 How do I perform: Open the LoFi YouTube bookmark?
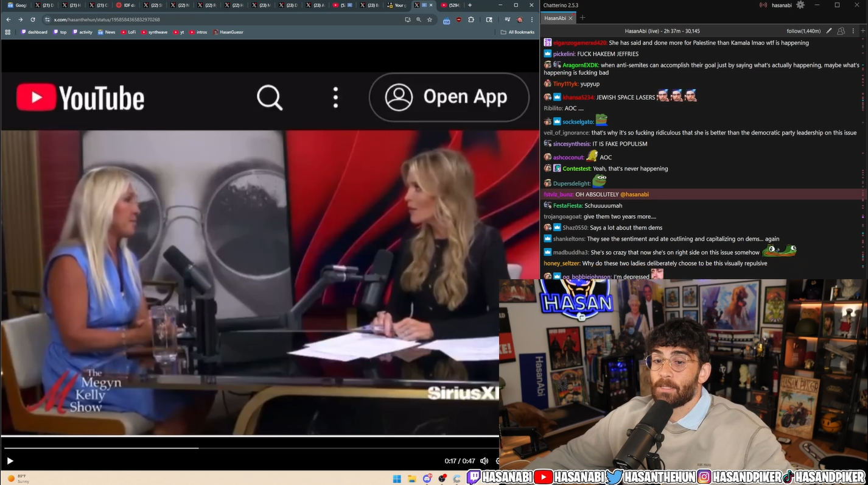click(x=128, y=32)
